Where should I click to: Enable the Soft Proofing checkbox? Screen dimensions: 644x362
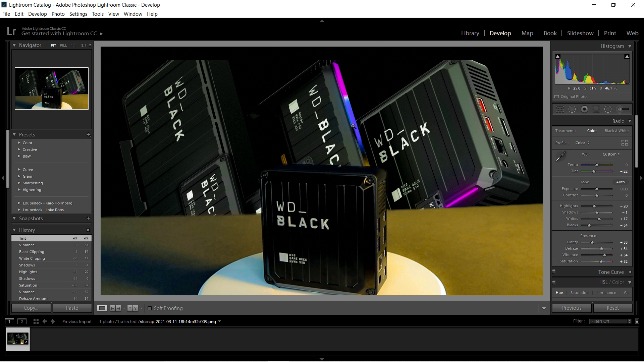coord(150,308)
